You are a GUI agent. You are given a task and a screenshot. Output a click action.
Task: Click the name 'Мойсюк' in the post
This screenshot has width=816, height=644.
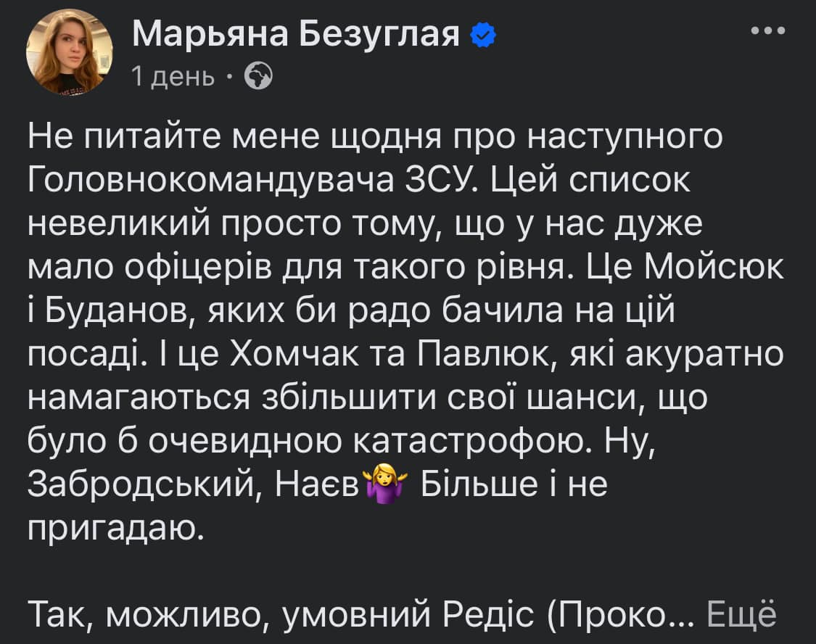coord(714,268)
